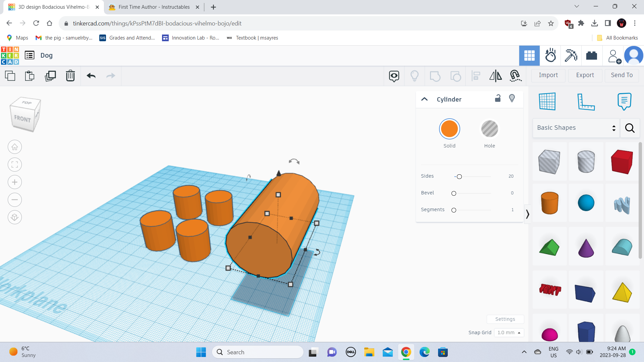Toggle the Cylinder lock icon

coord(498,98)
